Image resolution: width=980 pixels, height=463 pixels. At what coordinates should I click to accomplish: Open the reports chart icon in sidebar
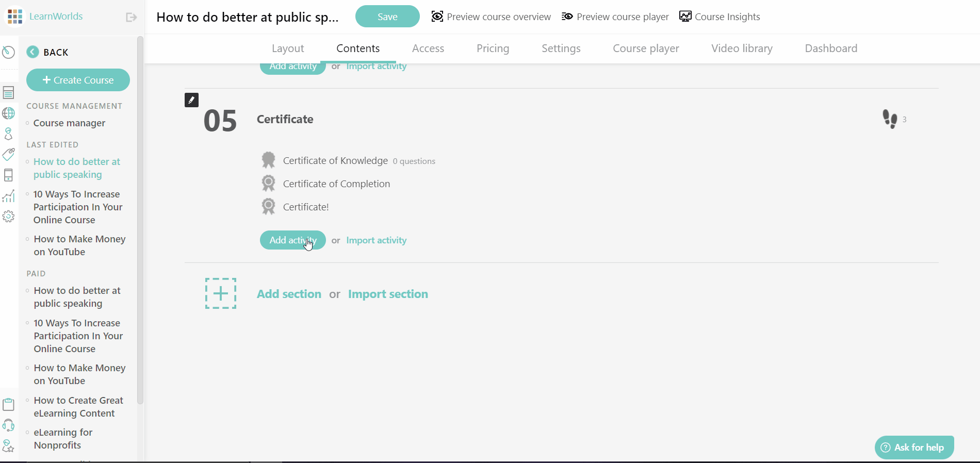coord(9,196)
